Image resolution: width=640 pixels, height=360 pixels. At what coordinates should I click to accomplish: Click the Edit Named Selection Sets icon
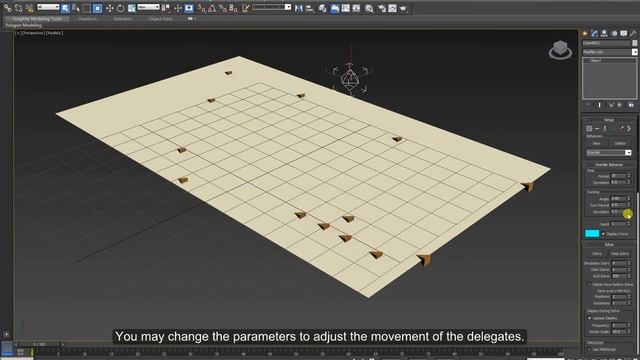point(246,8)
